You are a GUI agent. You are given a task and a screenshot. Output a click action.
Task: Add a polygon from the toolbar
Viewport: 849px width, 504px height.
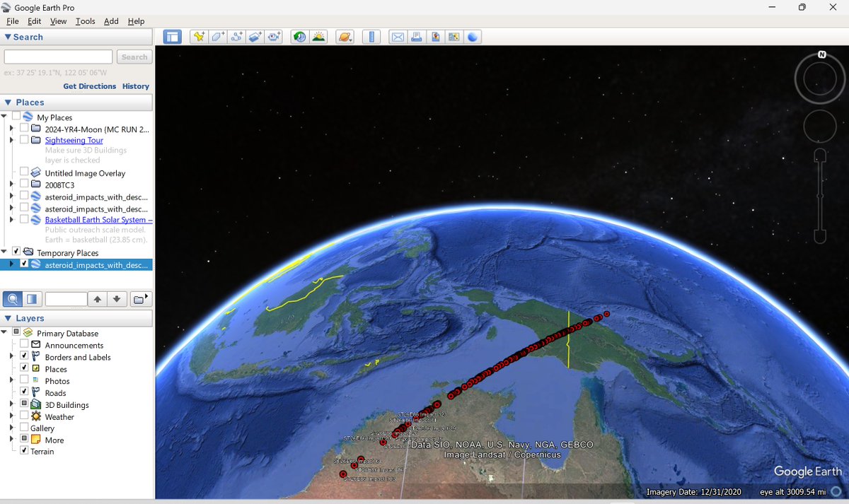point(218,37)
